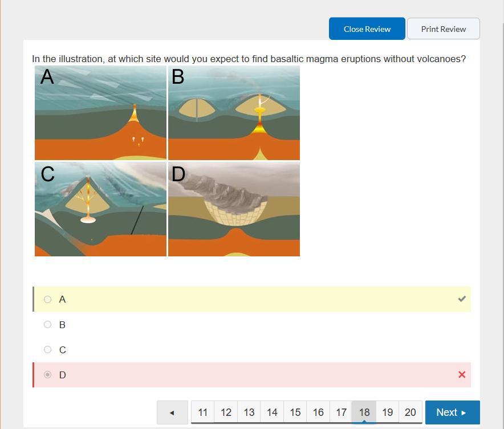Select radio button for answer C

point(47,349)
